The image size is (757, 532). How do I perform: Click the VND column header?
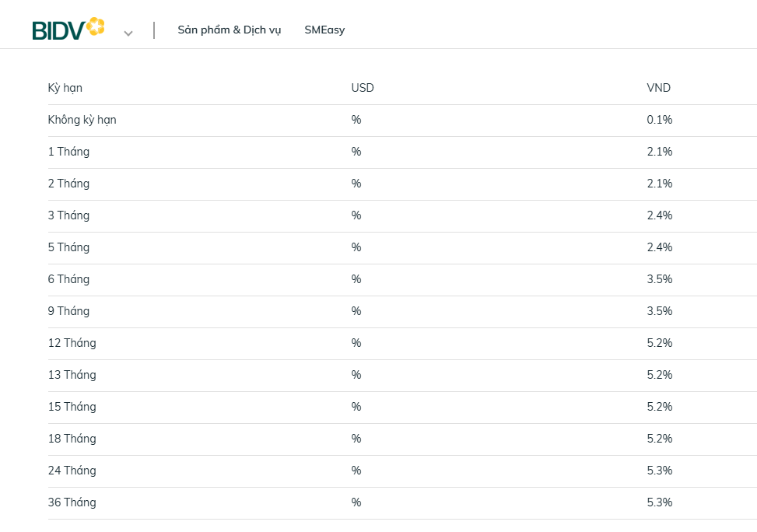tap(658, 88)
